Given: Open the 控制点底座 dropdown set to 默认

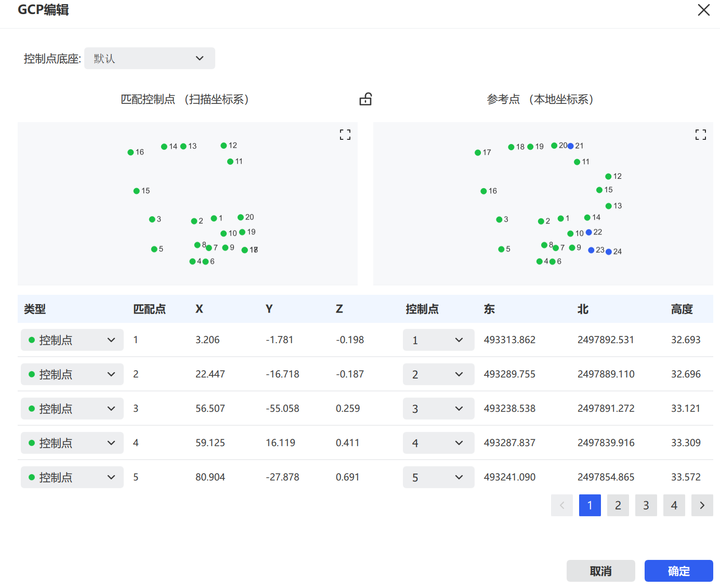Looking at the screenshot, I should click(x=150, y=58).
